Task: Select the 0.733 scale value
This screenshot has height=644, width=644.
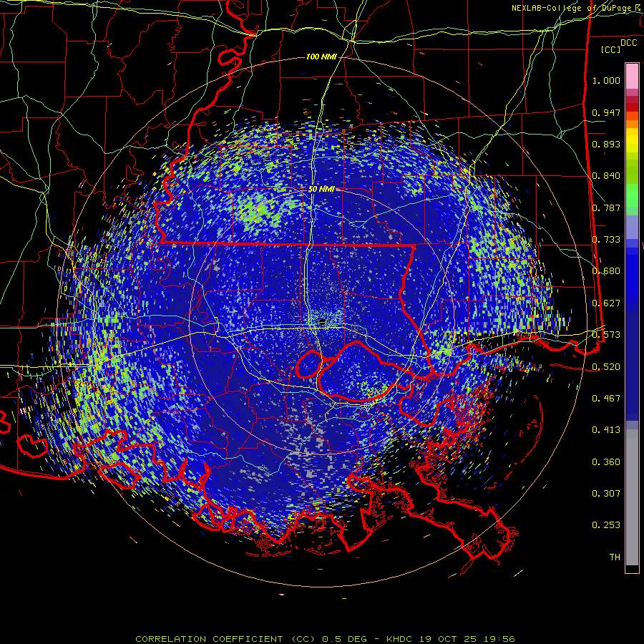Action: [606, 240]
